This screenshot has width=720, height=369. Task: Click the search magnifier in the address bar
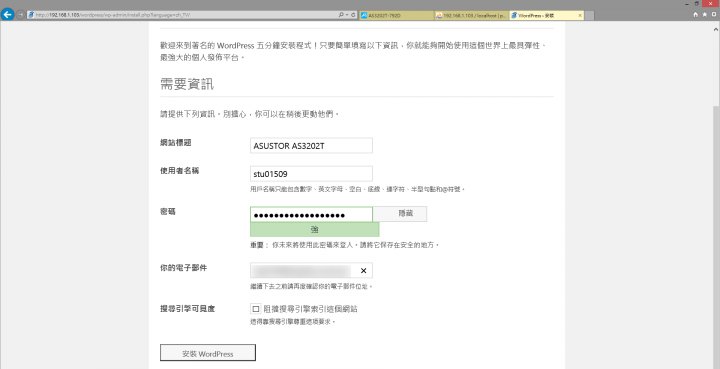click(x=341, y=15)
